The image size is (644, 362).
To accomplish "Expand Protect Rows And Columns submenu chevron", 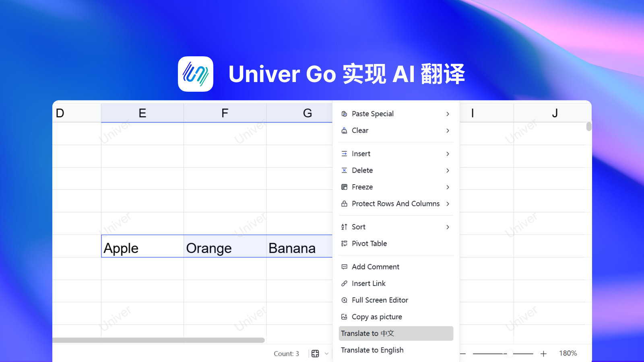I will [x=448, y=204].
